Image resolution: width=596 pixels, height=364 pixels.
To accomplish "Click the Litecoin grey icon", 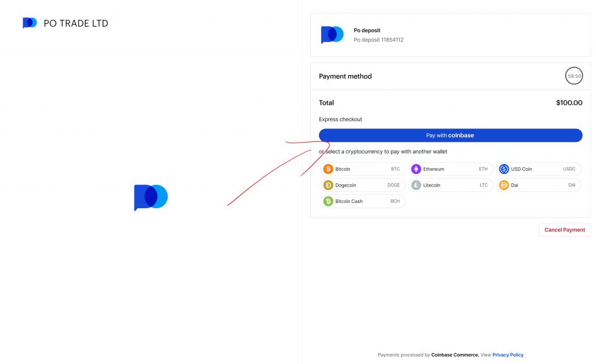I will pos(416,185).
